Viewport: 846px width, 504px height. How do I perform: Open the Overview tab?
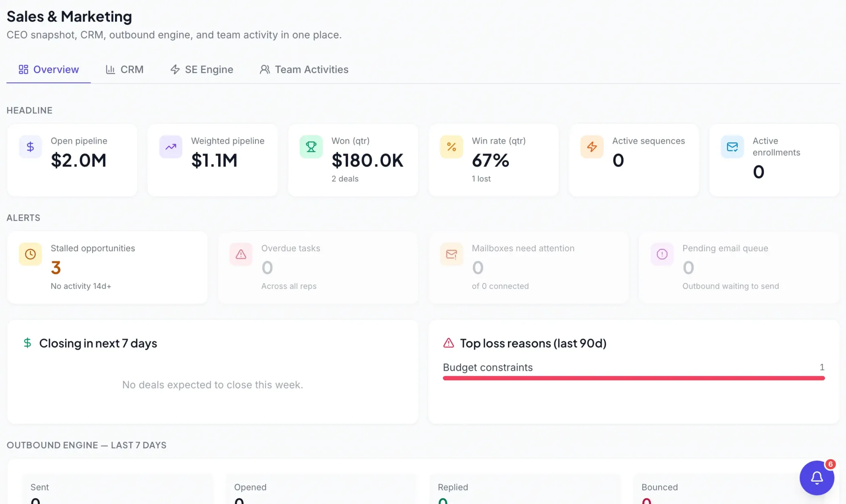(49, 69)
